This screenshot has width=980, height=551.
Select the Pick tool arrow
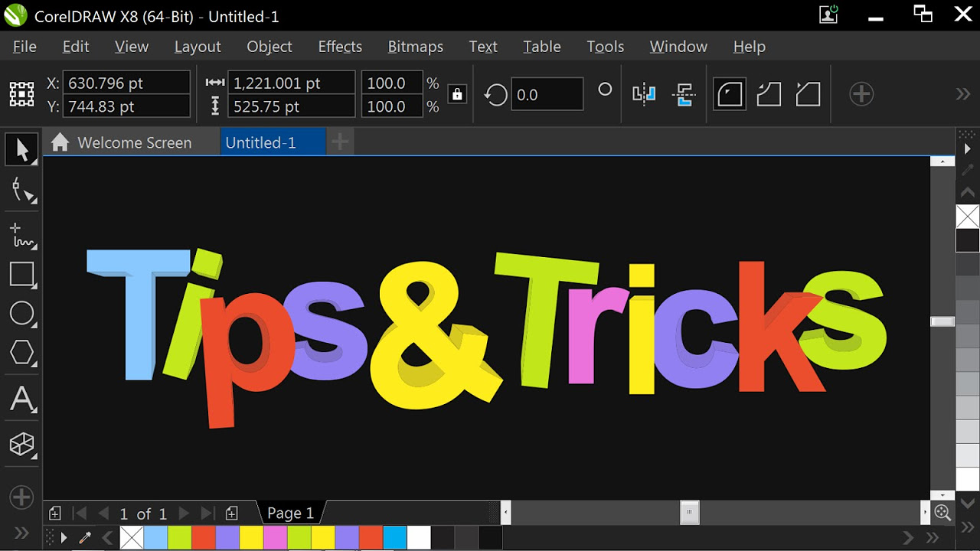21,150
